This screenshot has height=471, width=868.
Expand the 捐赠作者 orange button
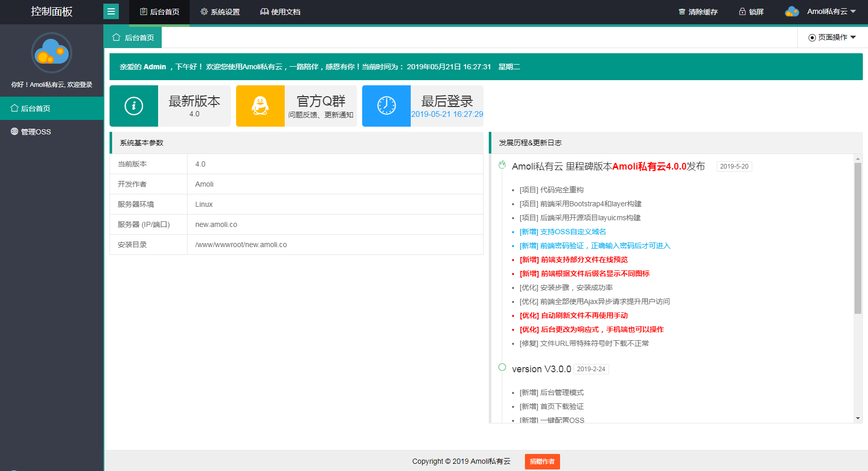[542, 461]
